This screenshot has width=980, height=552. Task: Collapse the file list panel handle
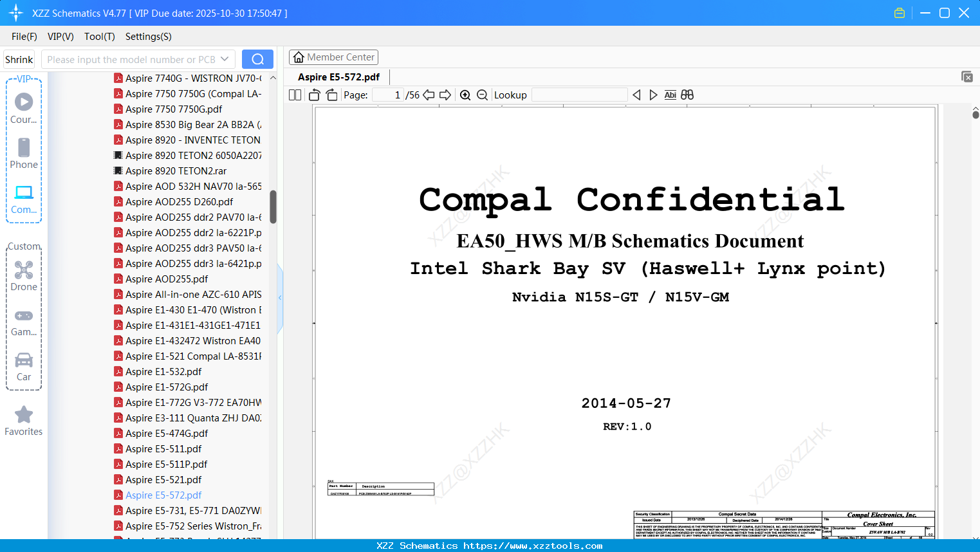[280, 298]
